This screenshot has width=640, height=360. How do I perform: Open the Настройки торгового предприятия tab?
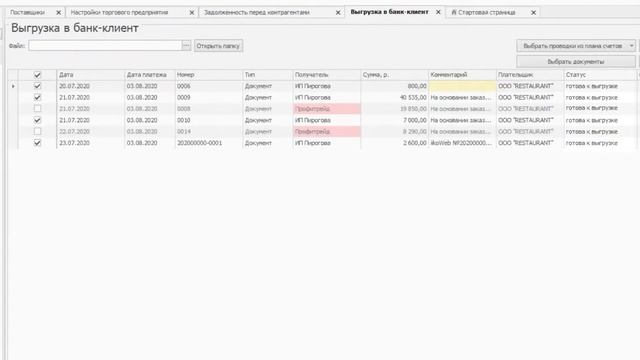[x=119, y=13]
